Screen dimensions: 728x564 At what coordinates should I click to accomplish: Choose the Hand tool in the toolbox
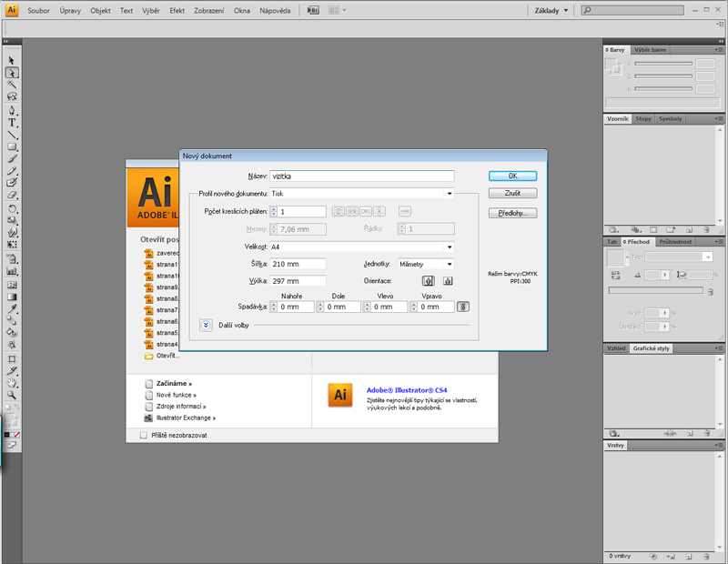point(12,383)
